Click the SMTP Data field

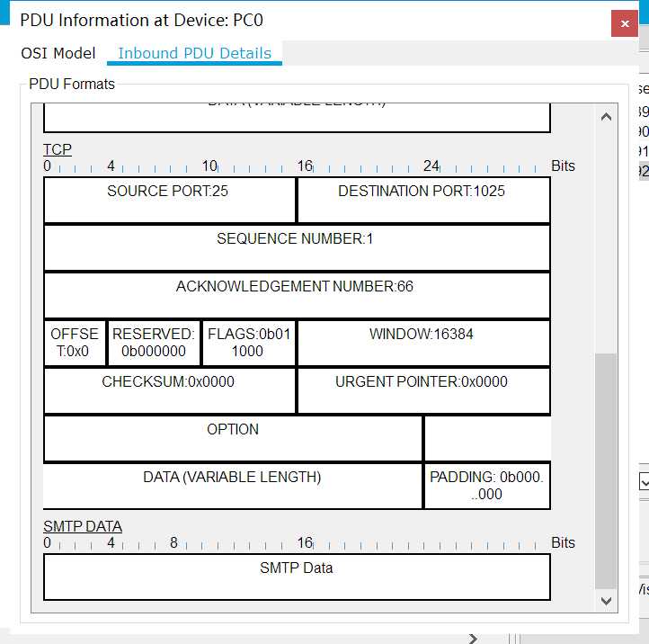pyautogui.click(x=297, y=577)
